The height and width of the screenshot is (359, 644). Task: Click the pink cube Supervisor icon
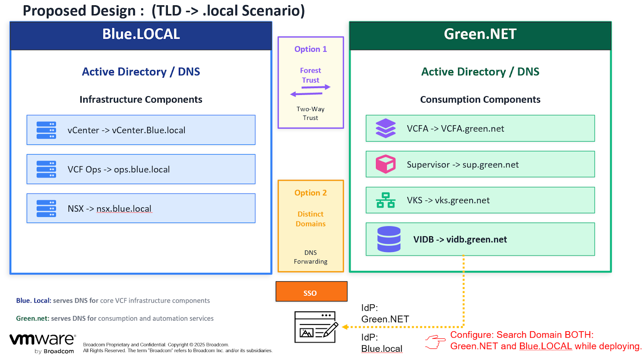(386, 164)
